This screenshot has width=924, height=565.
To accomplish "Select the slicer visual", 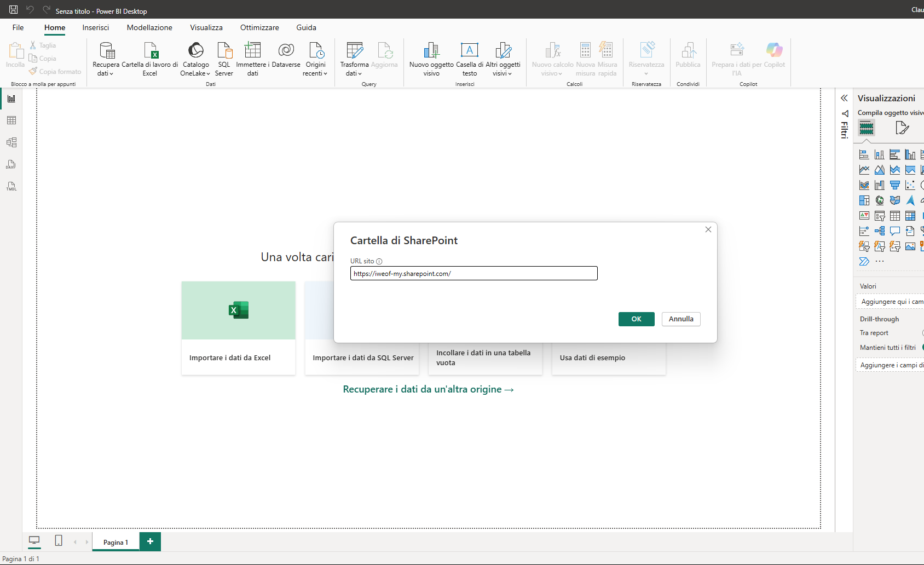I will click(880, 216).
